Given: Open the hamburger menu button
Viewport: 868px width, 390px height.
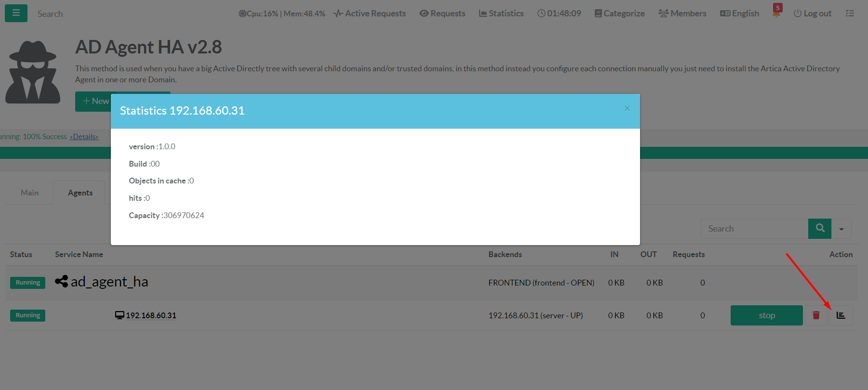Looking at the screenshot, I should click(x=16, y=13).
